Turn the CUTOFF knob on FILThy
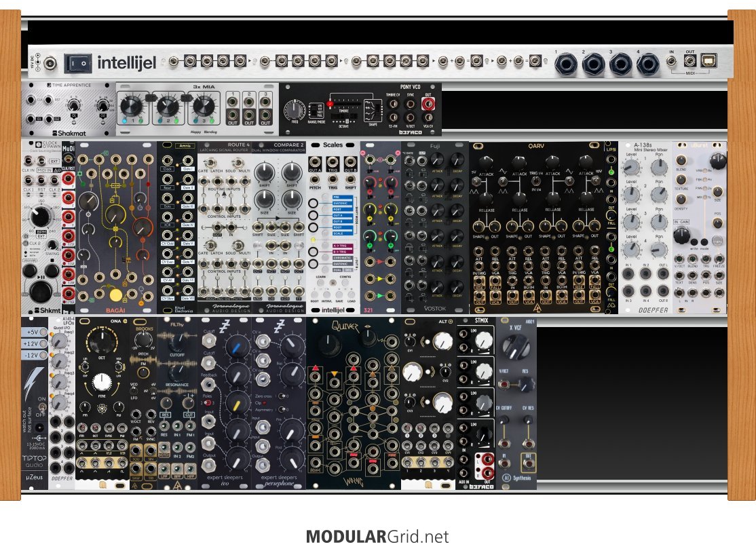Screen dimensions: 756x551 click(x=177, y=341)
